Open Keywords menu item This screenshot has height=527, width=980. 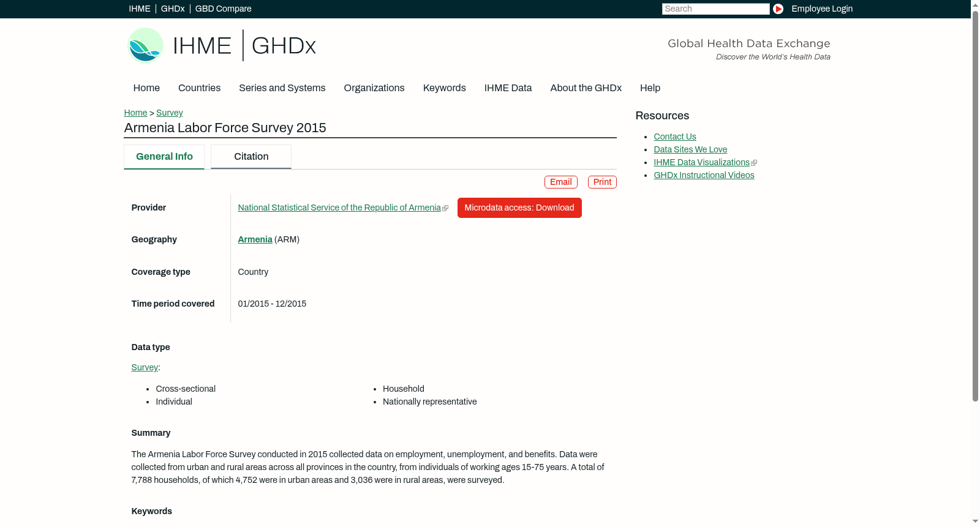444,88
